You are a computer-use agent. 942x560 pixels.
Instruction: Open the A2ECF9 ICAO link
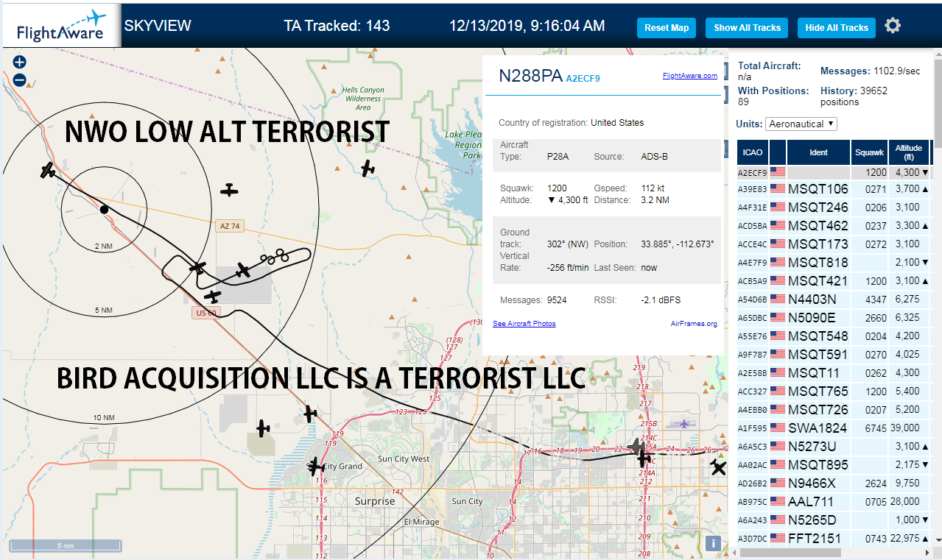(x=583, y=78)
